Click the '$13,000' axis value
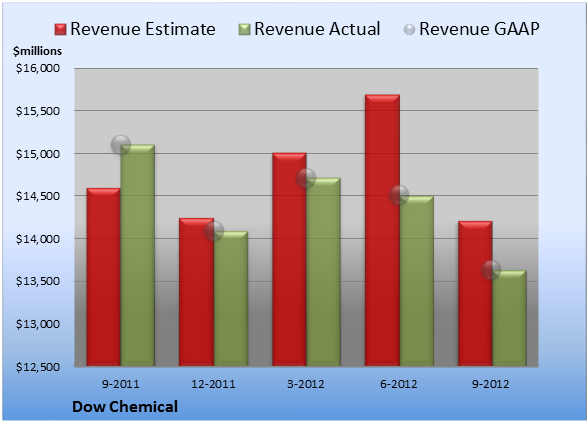This screenshot has height=422, width=588. 38,324
